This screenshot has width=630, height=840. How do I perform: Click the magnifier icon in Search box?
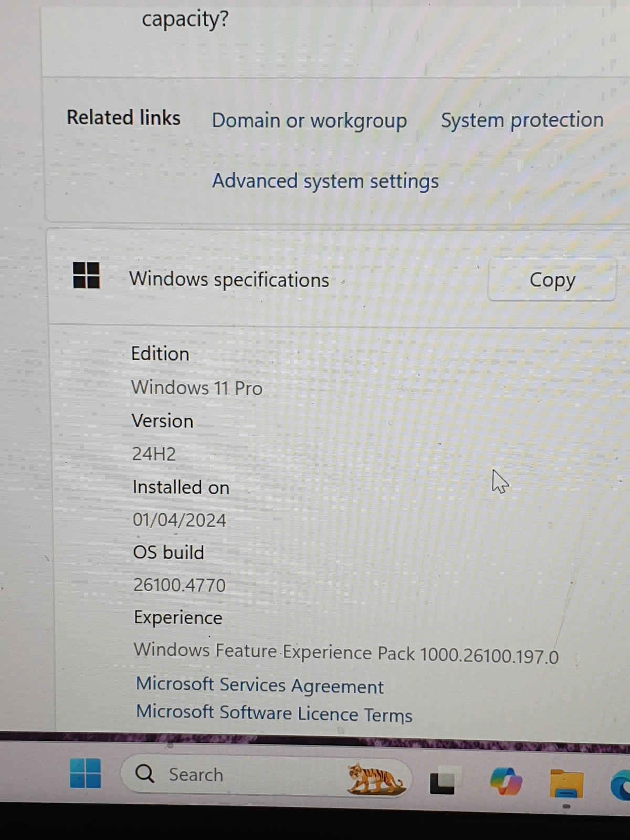point(144,773)
